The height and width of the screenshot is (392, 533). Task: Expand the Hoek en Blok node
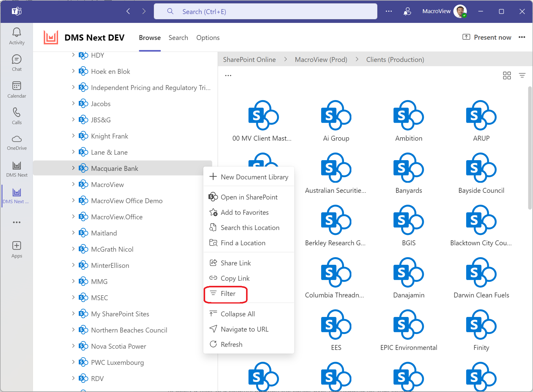click(x=73, y=71)
